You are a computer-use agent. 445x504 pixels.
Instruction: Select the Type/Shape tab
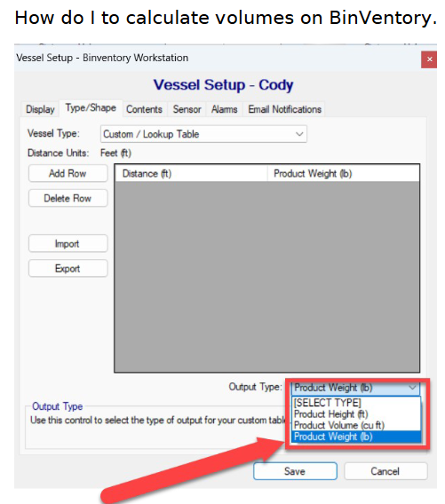91,108
